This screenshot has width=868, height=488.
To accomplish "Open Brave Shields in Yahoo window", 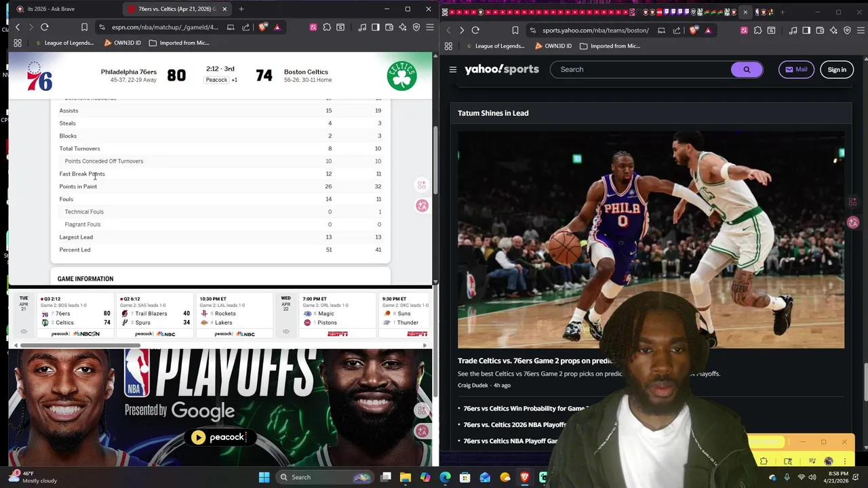I will pyautogui.click(x=694, y=30).
